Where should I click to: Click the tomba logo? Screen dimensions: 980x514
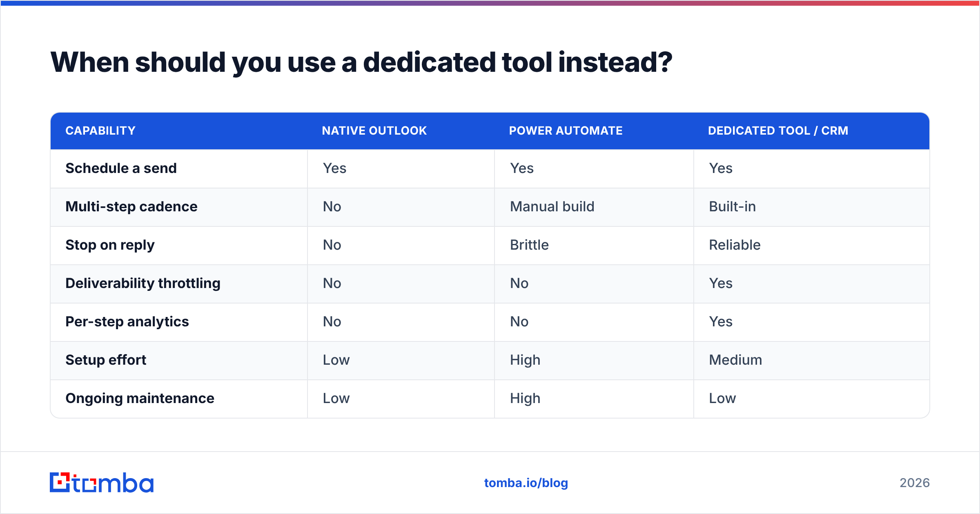pos(102,483)
